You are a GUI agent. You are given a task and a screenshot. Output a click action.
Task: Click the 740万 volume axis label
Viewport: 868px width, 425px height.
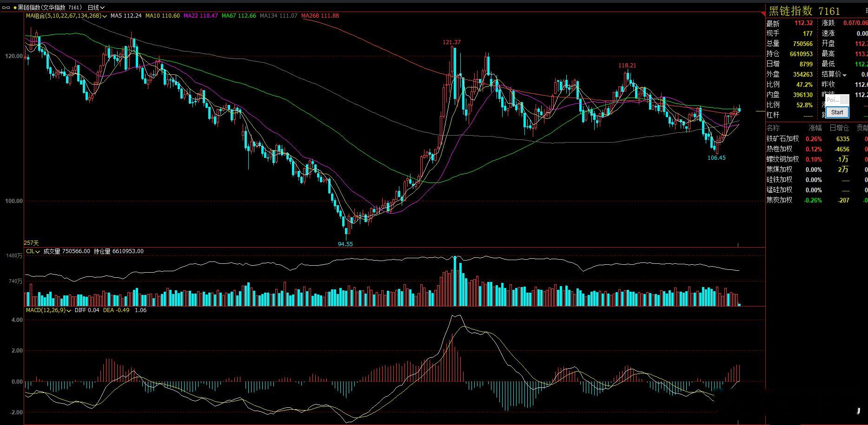pyautogui.click(x=15, y=281)
